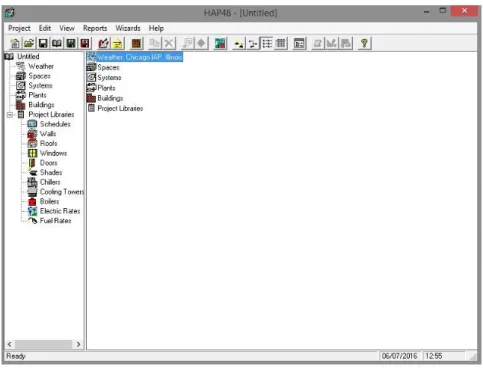
Task: Open the Schedules library node
Action: point(55,124)
